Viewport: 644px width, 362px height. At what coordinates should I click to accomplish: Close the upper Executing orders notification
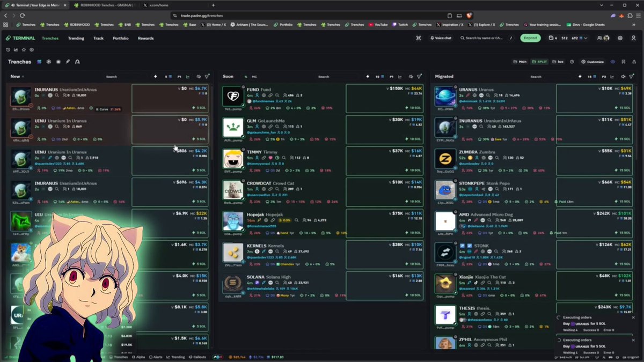coord(633,317)
